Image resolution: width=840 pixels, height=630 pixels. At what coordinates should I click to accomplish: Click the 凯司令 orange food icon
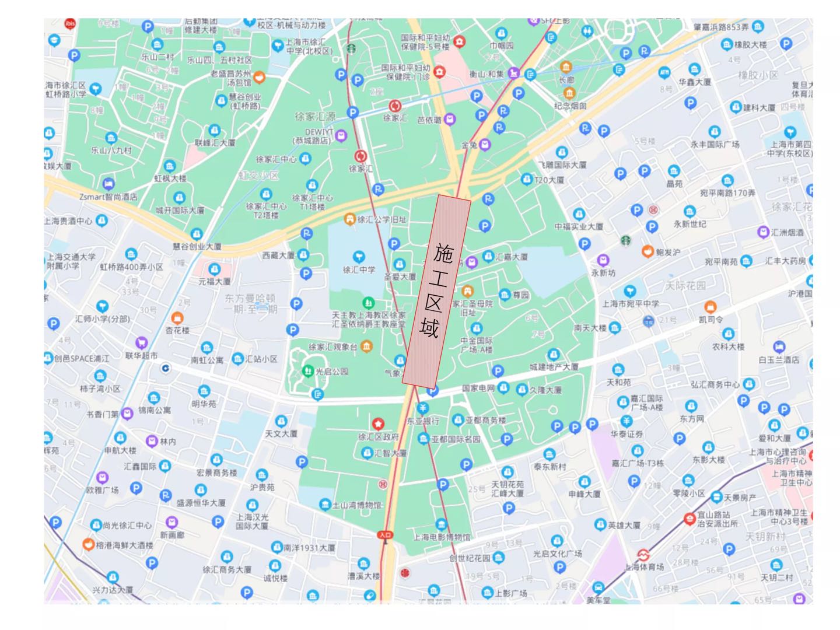click(710, 307)
